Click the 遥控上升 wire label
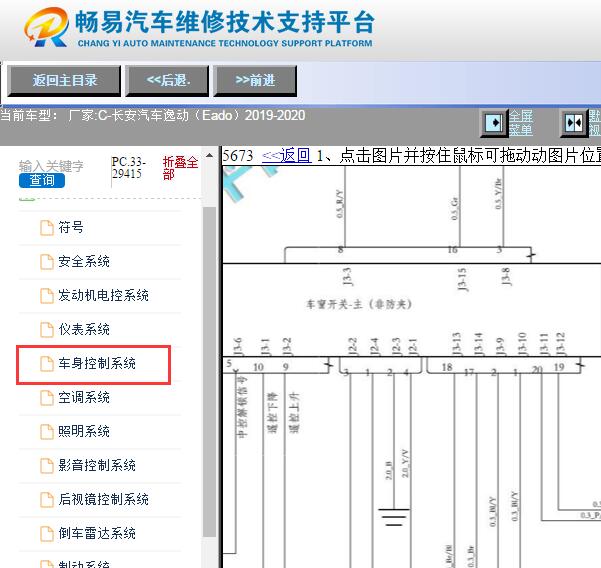 [294, 412]
